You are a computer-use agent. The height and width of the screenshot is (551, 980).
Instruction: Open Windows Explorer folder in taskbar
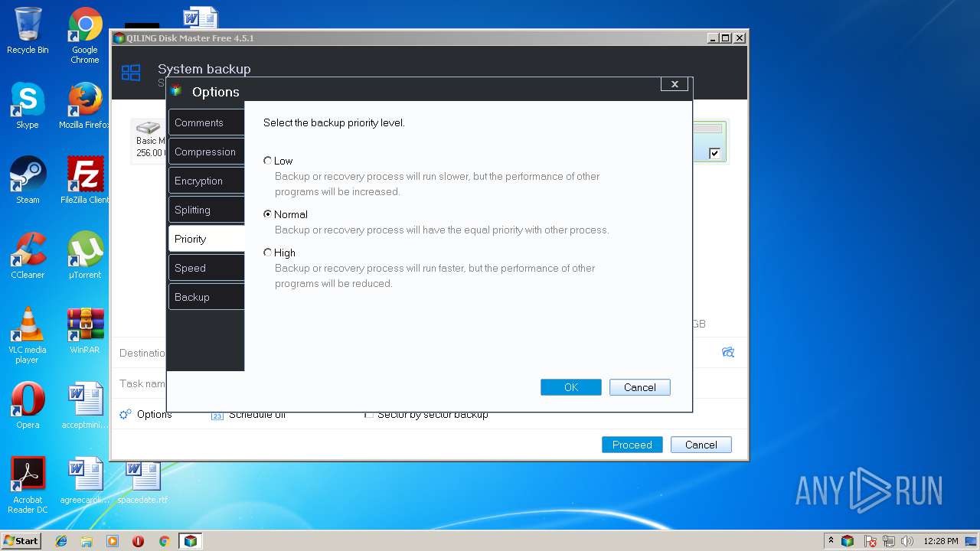[x=87, y=541]
